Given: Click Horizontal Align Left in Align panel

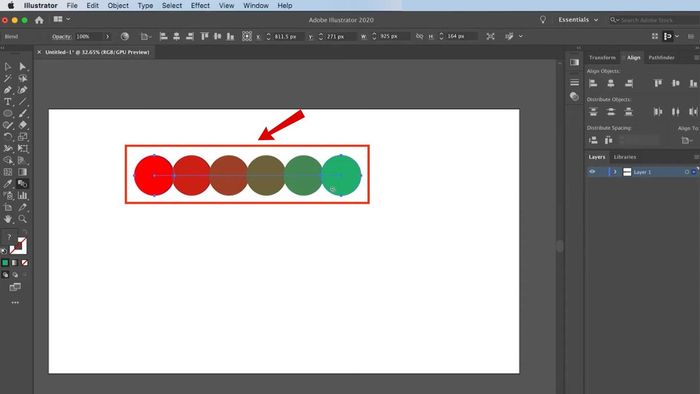Looking at the screenshot, I should point(593,83).
